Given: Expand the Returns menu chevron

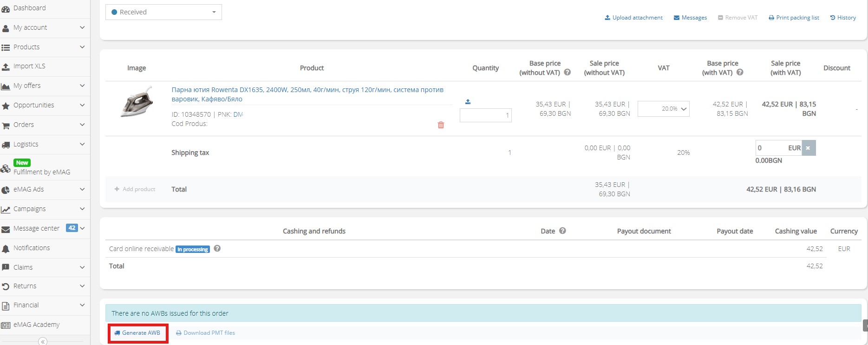Looking at the screenshot, I should 82,286.
